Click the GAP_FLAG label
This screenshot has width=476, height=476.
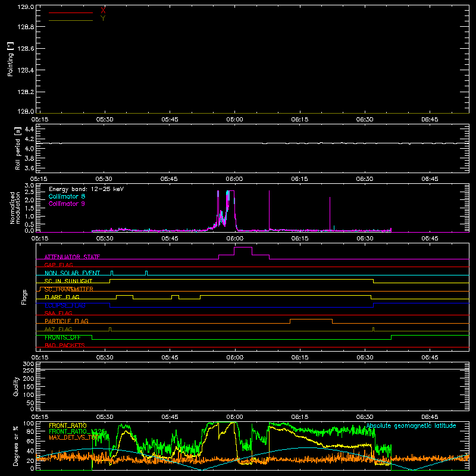[58, 265]
